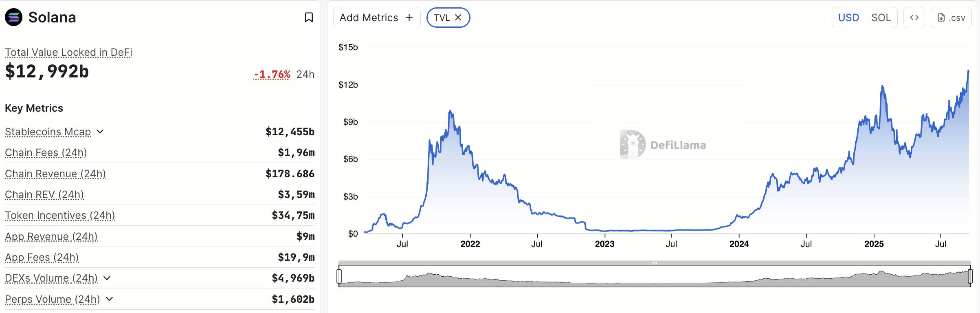Image resolution: width=980 pixels, height=313 pixels.
Task: Switch chart denomination to SOL
Action: pos(881,18)
